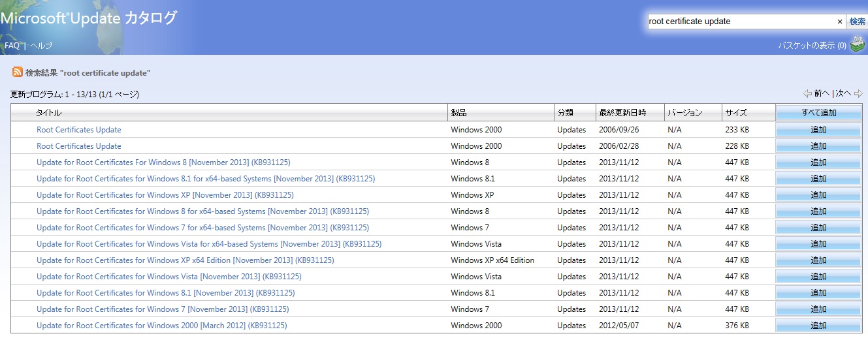Open the basket icon at top right
Viewport: 868px width, 338px height.
click(x=857, y=45)
